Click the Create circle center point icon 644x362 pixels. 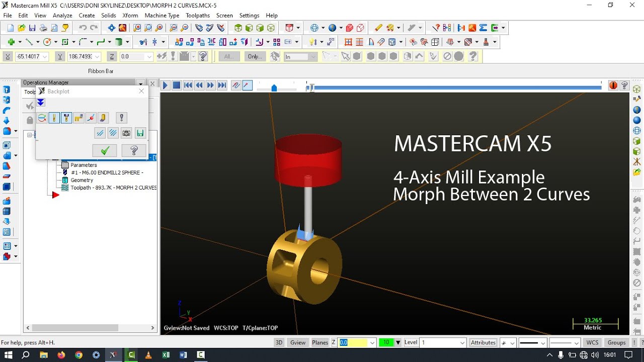point(47,42)
